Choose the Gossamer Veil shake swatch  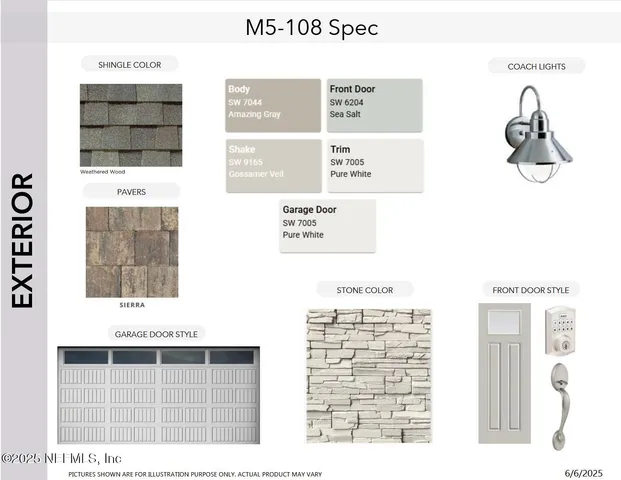click(x=273, y=165)
